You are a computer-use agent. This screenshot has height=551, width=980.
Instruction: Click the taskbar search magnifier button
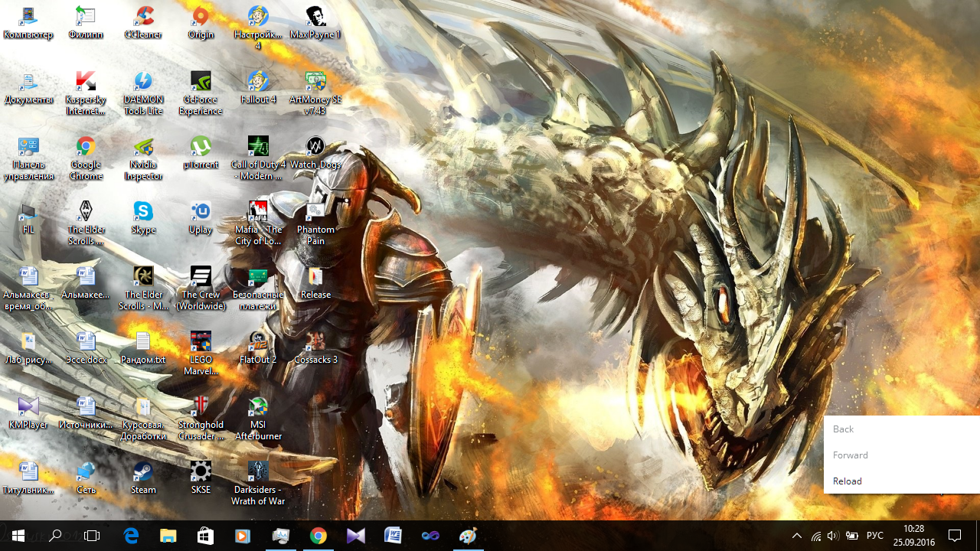coord(55,536)
